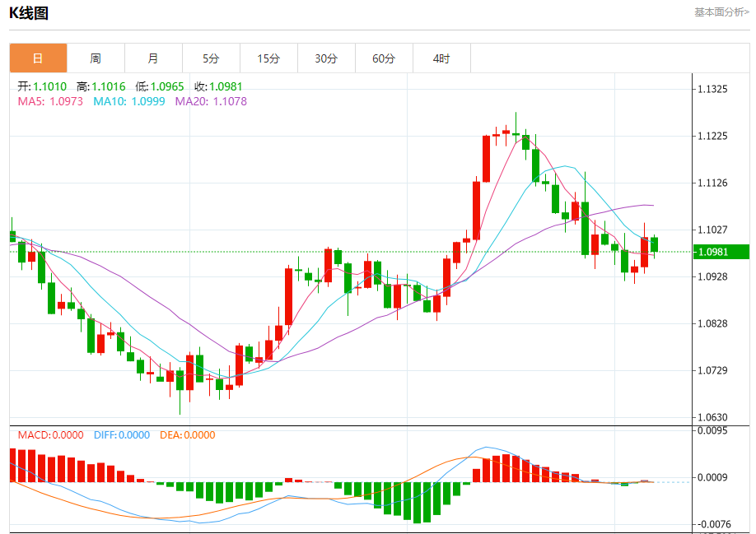The height and width of the screenshot is (534, 756).
Task: Click the 1.0928 price axis label
Action: coord(712,276)
